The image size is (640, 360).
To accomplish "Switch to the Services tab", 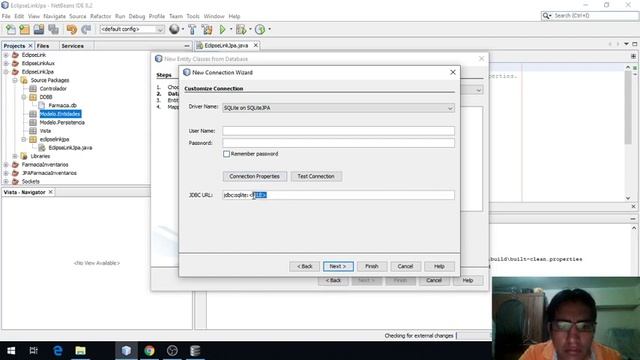I will tap(72, 46).
